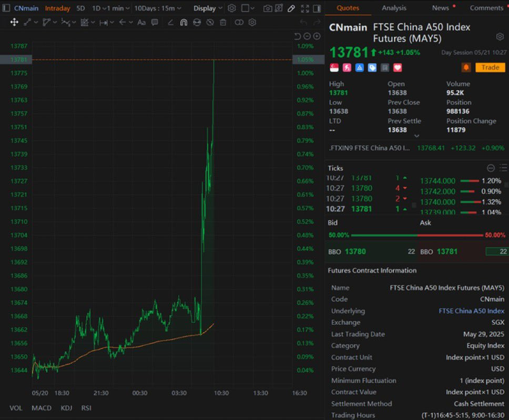Switch to the Analysis tab
This screenshot has width=509, height=420.
pyautogui.click(x=394, y=8)
